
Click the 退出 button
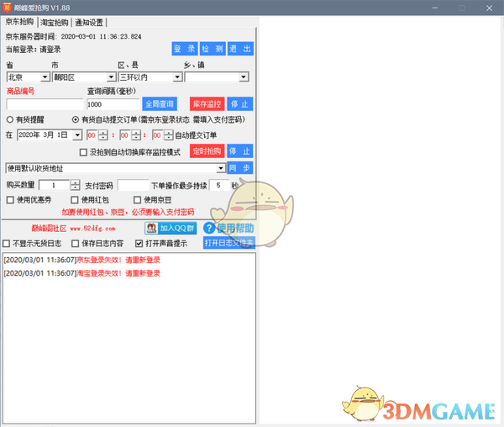click(240, 49)
